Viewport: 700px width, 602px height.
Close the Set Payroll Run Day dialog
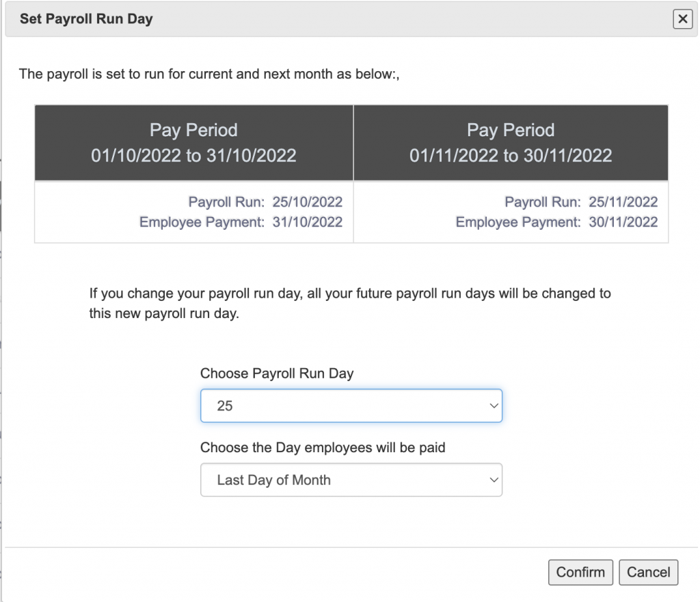click(x=682, y=19)
